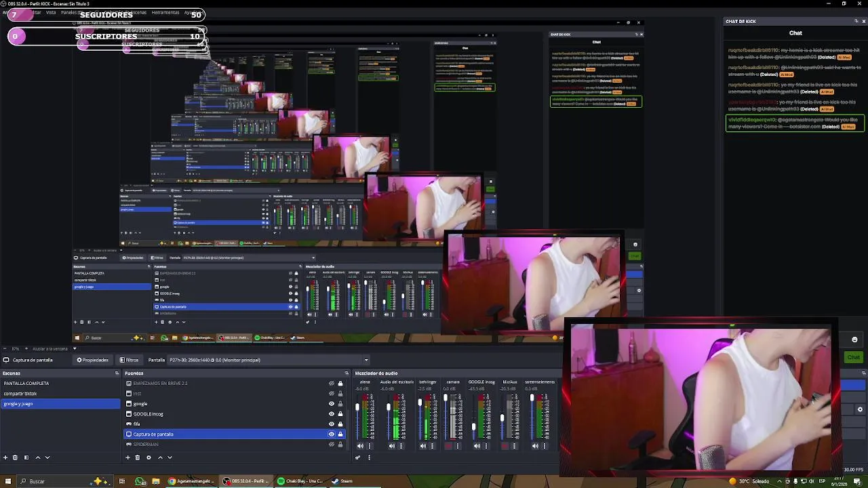Toggle lock on the fifa source
This screenshot has width=868, height=488.
pos(340,424)
